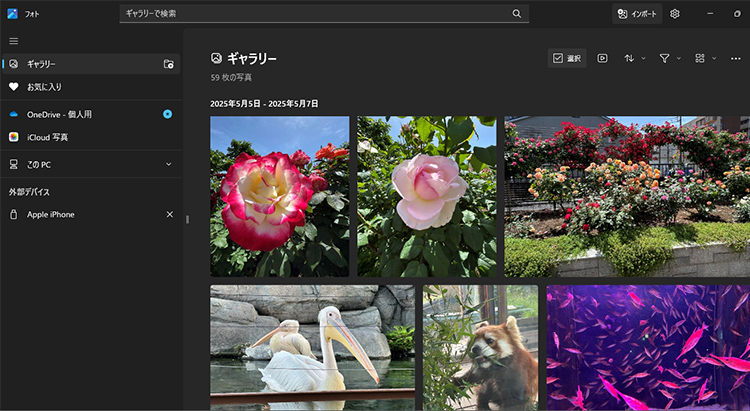Click the search magnifier icon
The width and height of the screenshot is (750, 411).
[517, 14]
